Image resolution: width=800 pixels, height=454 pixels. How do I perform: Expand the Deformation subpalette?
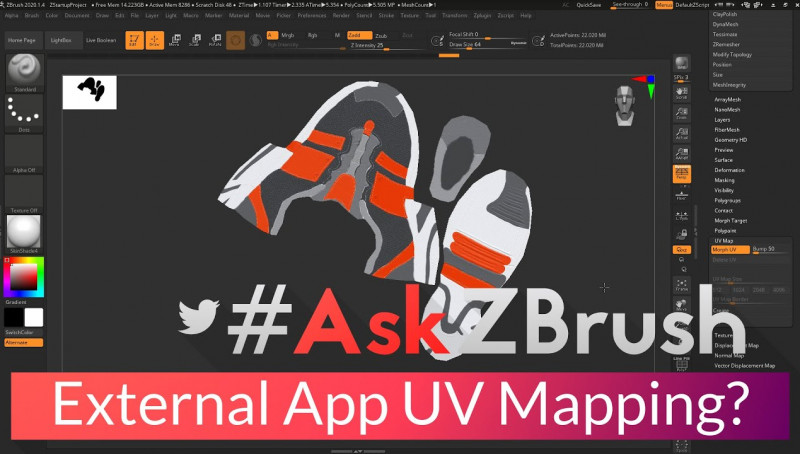click(x=729, y=170)
